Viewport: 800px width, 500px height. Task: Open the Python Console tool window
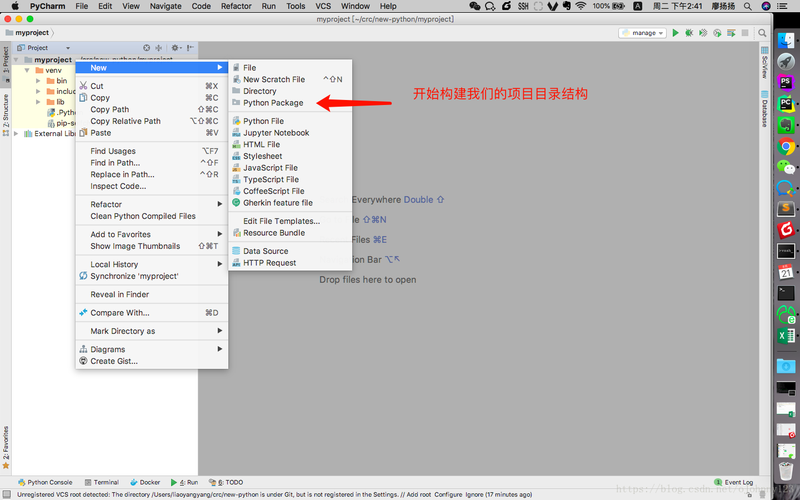(45, 482)
